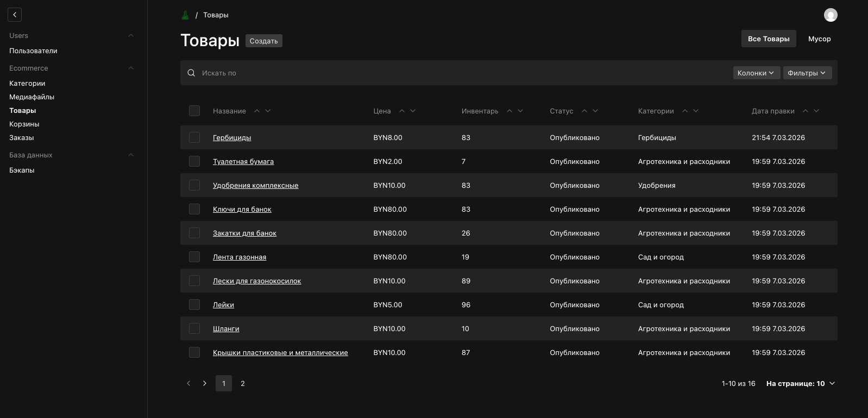The width and height of the screenshot is (868, 418).
Task: Switch to the Мусор tab
Action: point(819,39)
